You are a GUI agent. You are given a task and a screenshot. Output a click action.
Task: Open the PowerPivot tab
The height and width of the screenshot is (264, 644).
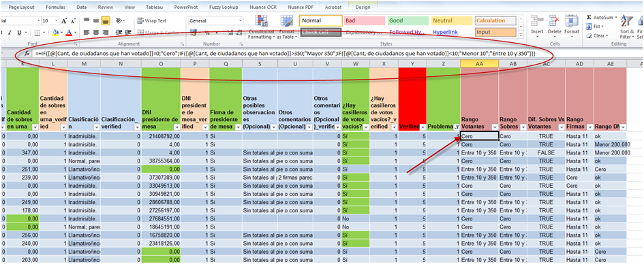pyautogui.click(x=185, y=7)
